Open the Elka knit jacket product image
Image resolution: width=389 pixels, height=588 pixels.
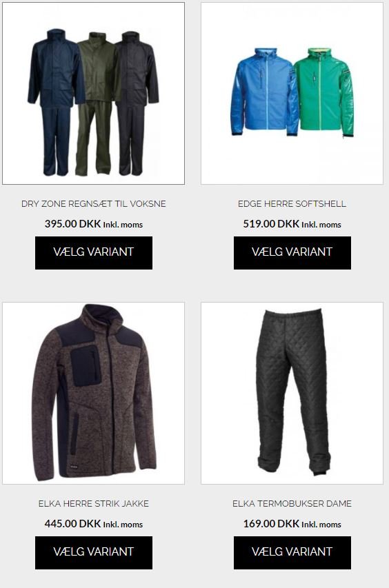tap(93, 393)
